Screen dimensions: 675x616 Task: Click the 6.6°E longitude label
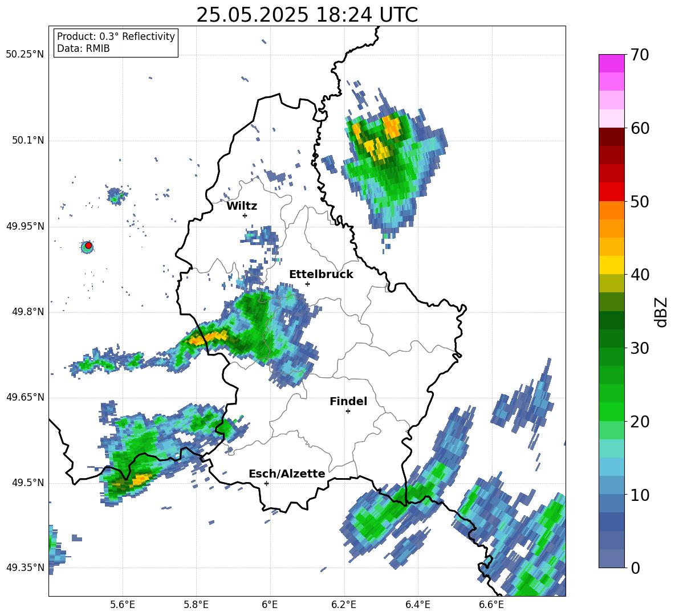tap(491, 605)
